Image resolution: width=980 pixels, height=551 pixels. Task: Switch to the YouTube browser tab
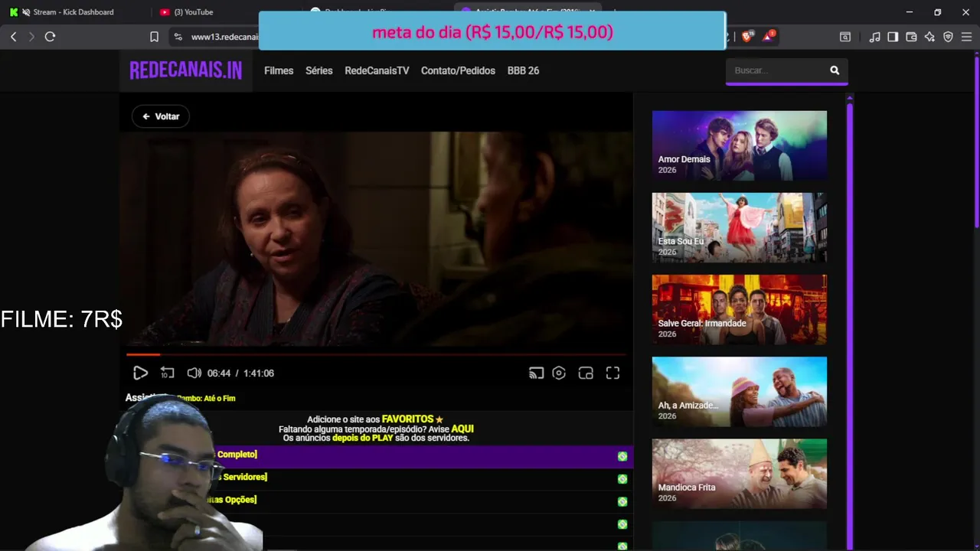[x=193, y=12]
